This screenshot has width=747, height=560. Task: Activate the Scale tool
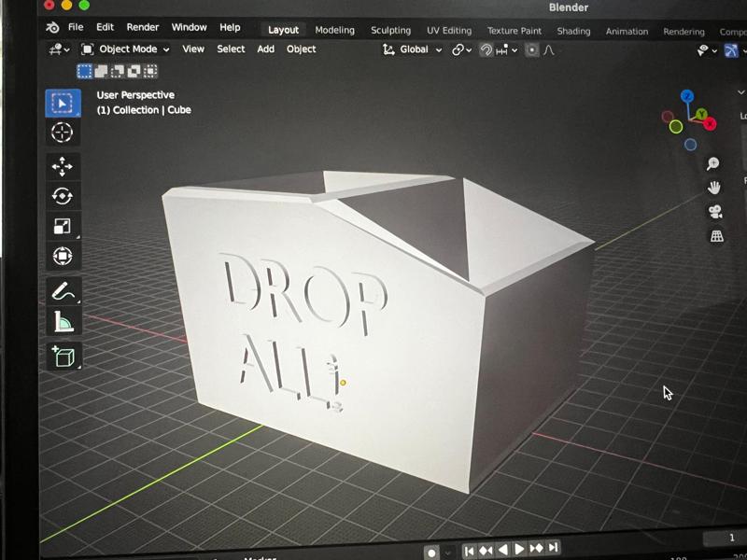coord(63,226)
